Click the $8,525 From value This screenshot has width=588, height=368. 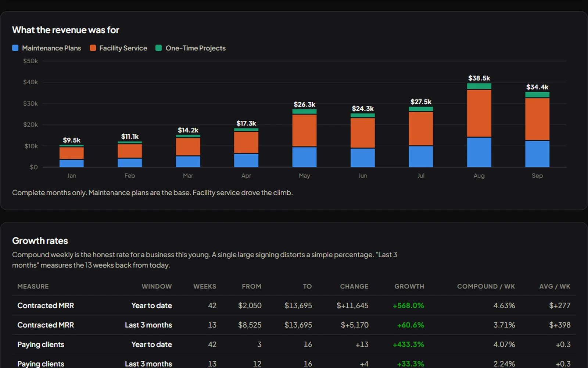250,325
